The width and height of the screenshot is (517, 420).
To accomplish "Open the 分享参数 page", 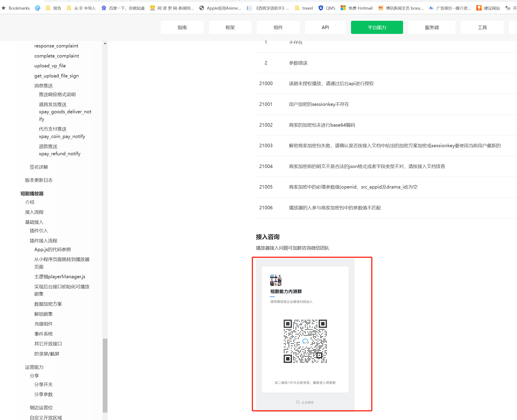I will 44,394.
